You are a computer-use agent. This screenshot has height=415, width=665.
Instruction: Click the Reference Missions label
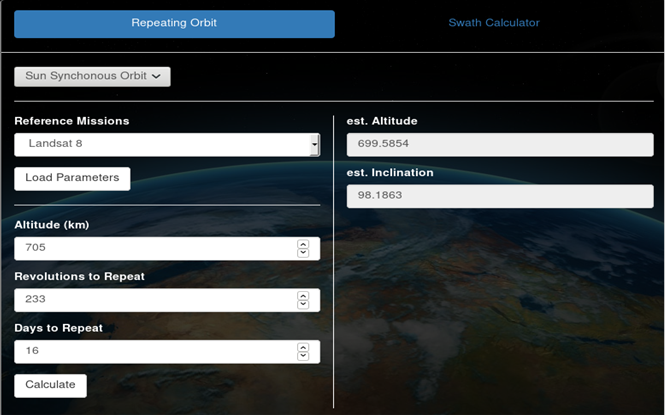click(72, 121)
